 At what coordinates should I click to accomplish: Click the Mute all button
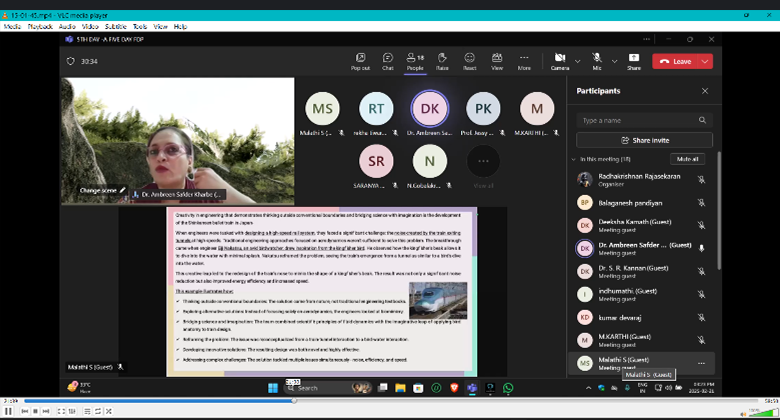coord(687,159)
